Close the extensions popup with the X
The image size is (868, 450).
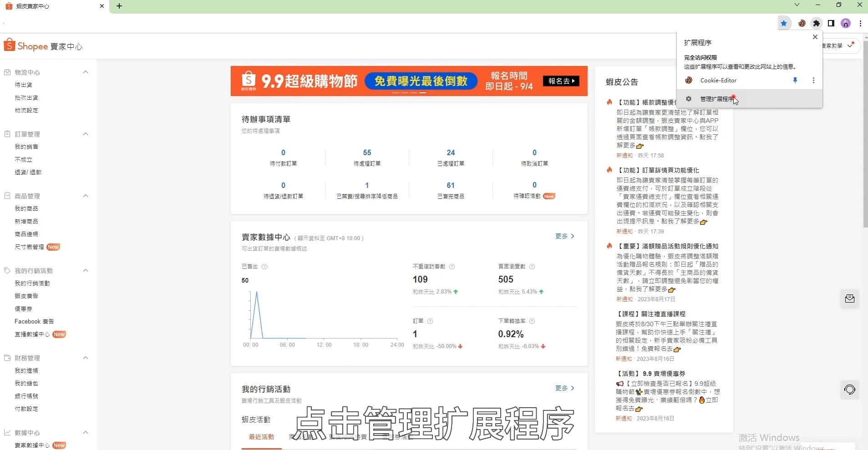pos(815,37)
